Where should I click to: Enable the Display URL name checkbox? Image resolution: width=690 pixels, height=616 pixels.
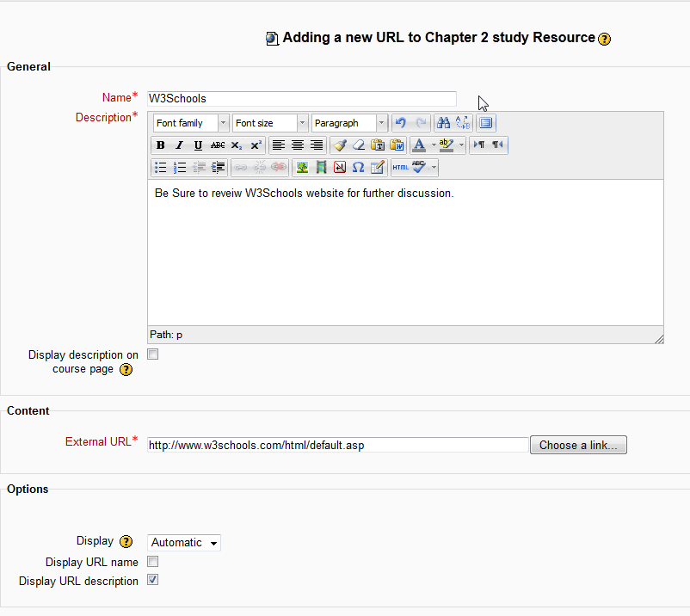152,562
